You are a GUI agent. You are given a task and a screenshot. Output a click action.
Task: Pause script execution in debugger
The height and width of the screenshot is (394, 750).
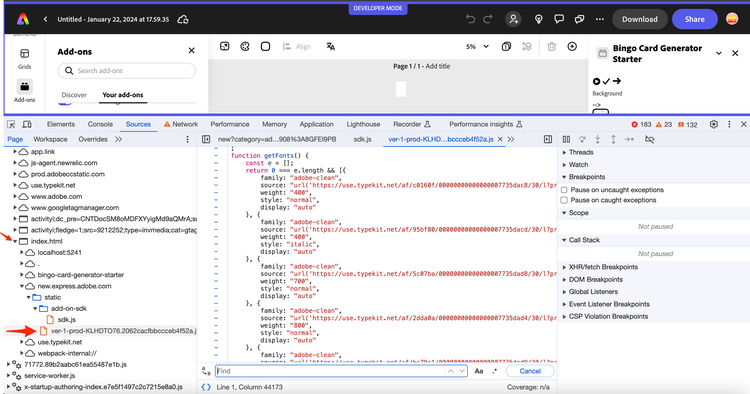pos(566,139)
